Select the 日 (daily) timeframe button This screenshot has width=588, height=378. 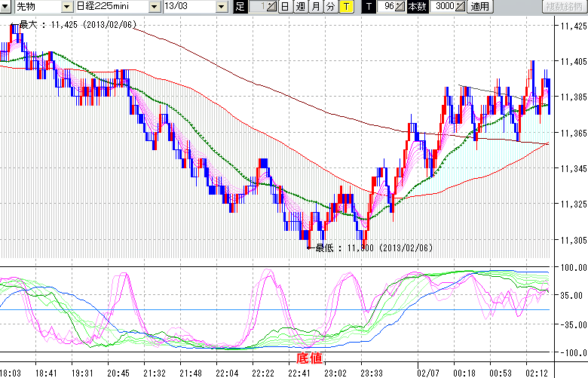(284, 7)
